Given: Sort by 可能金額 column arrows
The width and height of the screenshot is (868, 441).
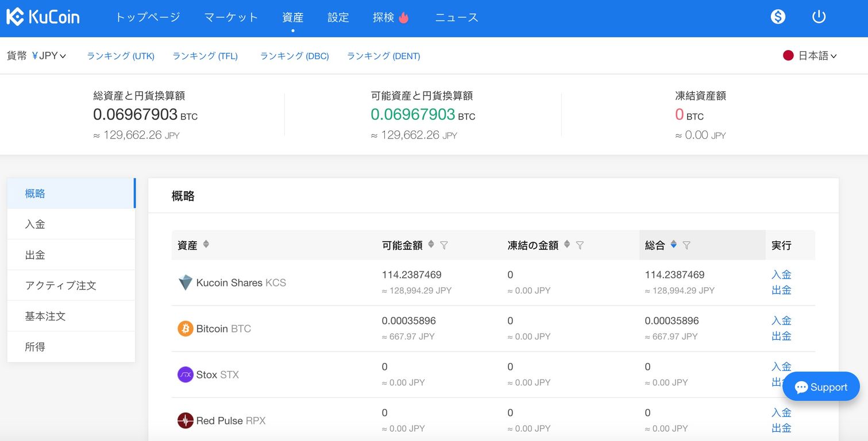Looking at the screenshot, I should [x=431, y=244].
